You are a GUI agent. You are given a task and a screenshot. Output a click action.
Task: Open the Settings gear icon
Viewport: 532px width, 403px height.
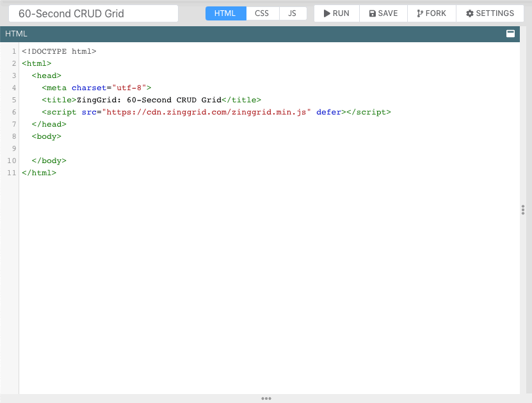tap(471, 13)
